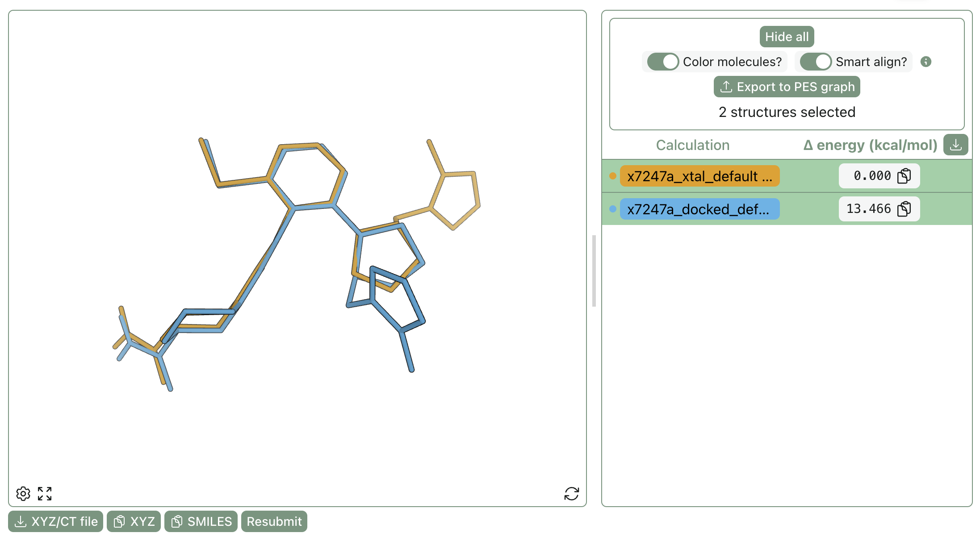Download XYZ/CT file
The image size is (980, 541).
[x=56, y=521]
